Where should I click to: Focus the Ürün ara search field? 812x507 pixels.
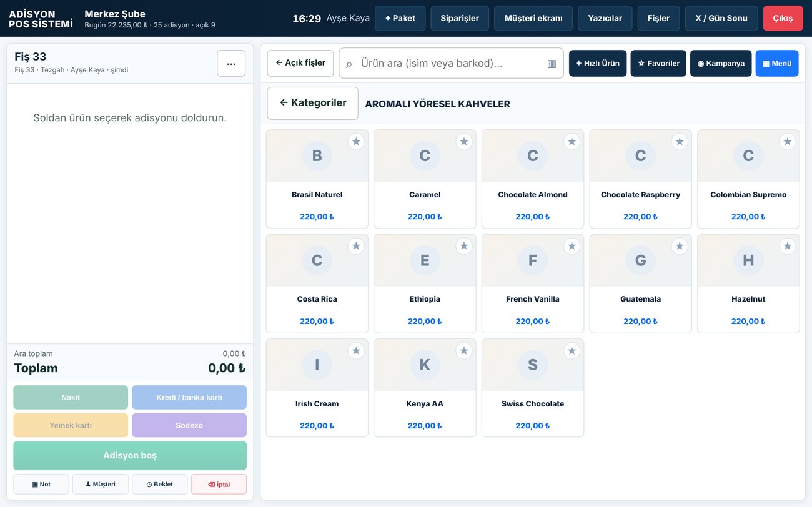click(451, 64)
